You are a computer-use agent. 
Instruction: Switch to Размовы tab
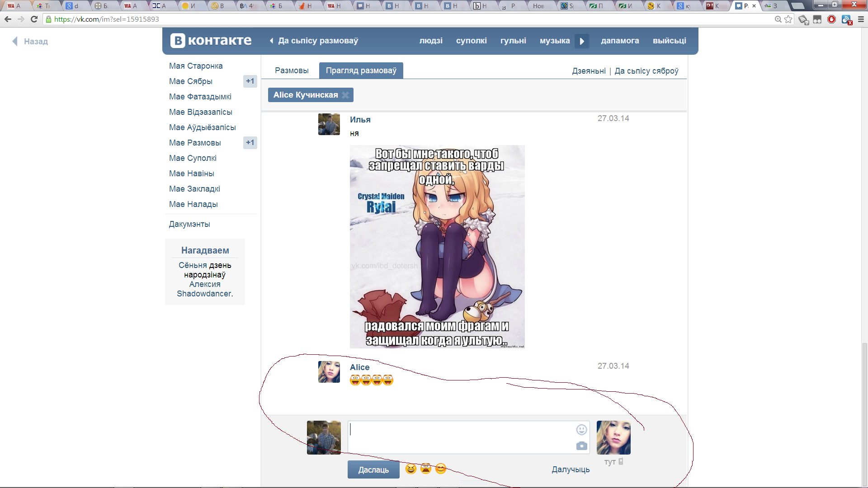292,70
